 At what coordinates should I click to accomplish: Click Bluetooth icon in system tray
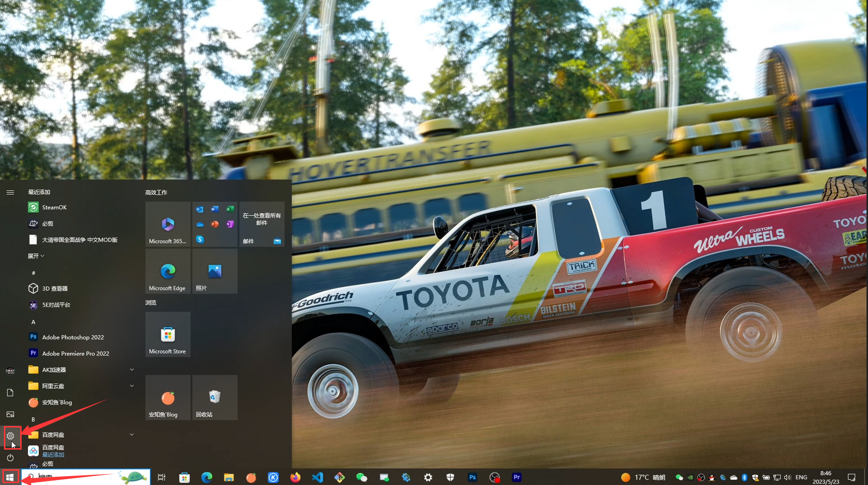744,478
